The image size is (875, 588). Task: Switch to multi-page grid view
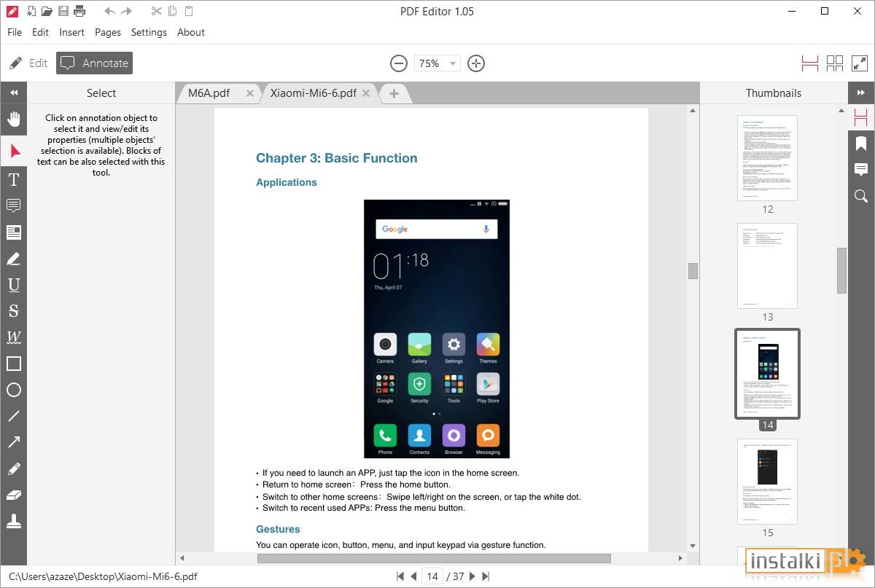click(x=835, y=63)
